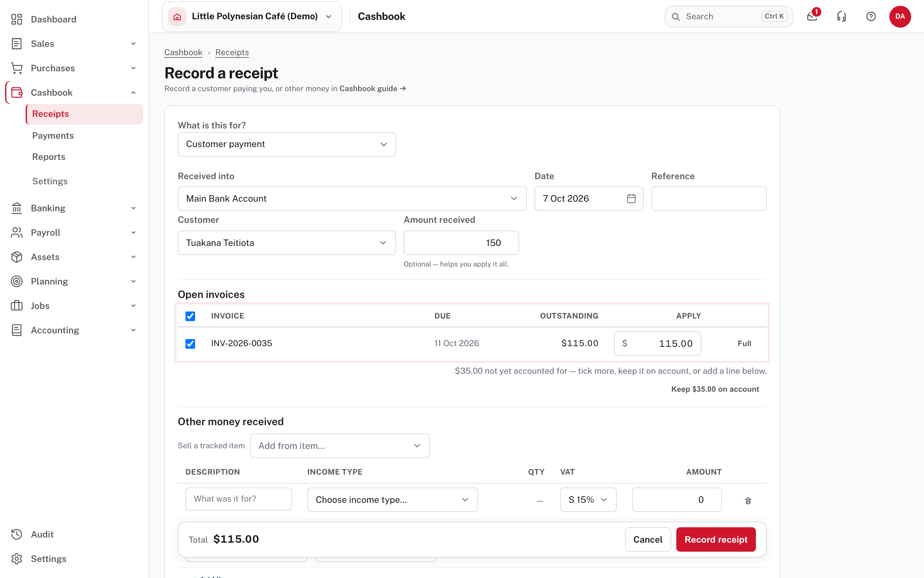
Task: Open the 'What is this for?' dropdown
Action: (287, 144)
